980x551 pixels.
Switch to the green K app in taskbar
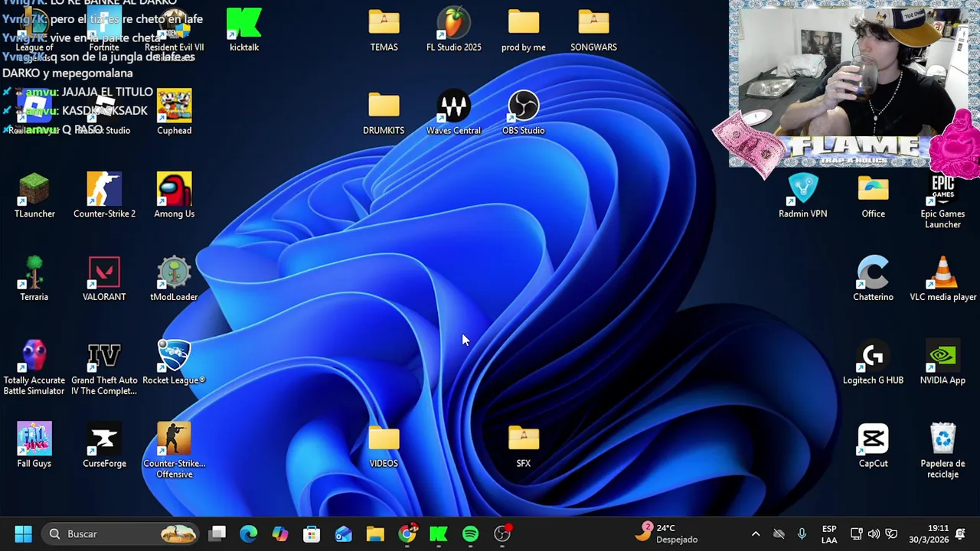coord(439,534)
